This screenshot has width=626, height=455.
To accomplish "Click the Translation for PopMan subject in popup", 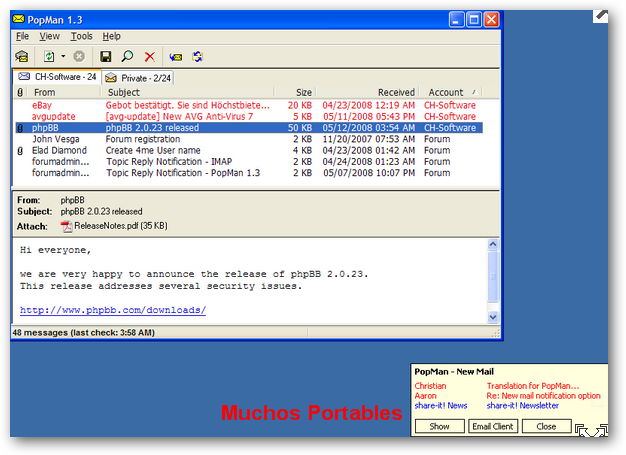I will tap(533, 386).
